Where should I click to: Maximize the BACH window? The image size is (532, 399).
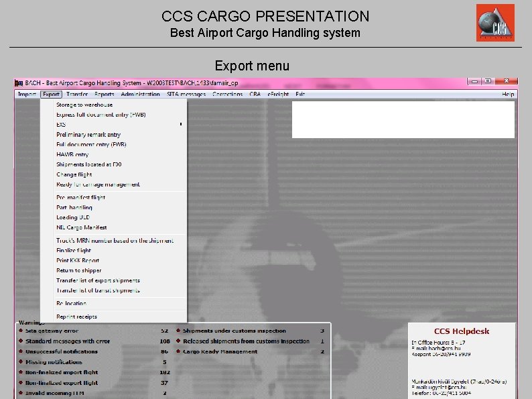[x=488, y=82]
